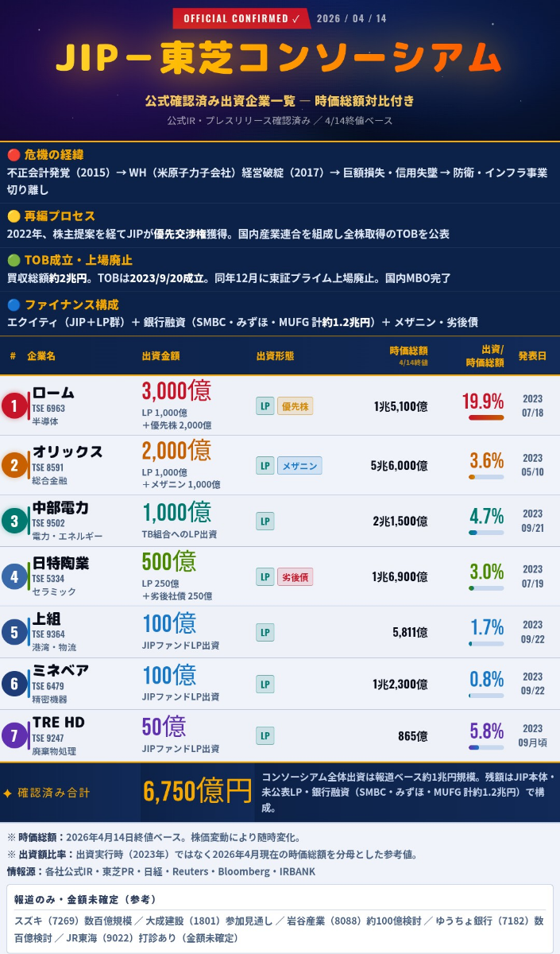
Task: Click the blue number 4 rank circle
Action: tap(14, 576)
